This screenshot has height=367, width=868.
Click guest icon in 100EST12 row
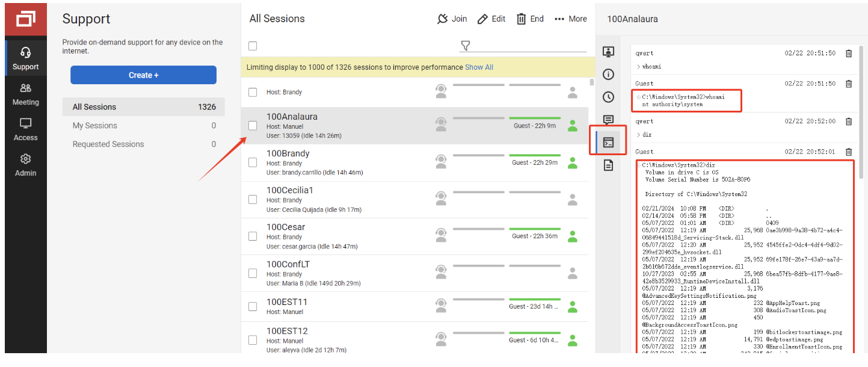point(573,340)
